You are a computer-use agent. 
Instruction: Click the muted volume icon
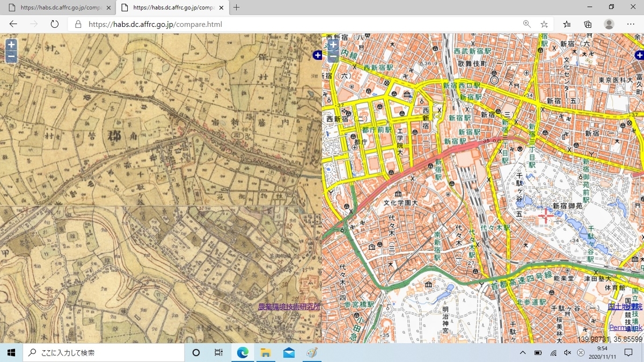click(x=567, y=352)
